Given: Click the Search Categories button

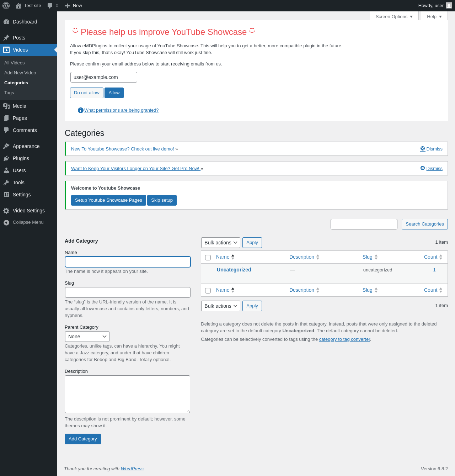Looking at the screenshot, I should pyautogui.click(x=425, y=224).
